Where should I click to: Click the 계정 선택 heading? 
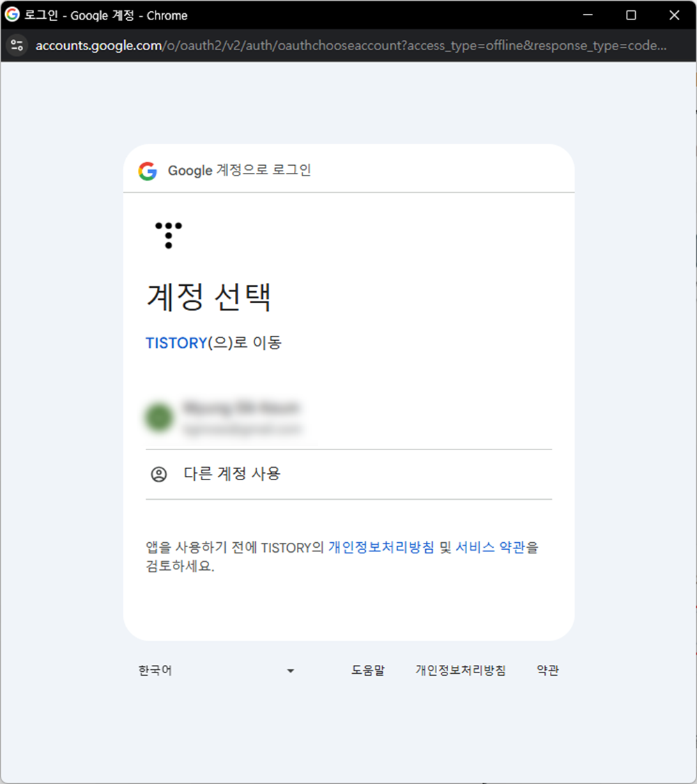coord(209,297)
